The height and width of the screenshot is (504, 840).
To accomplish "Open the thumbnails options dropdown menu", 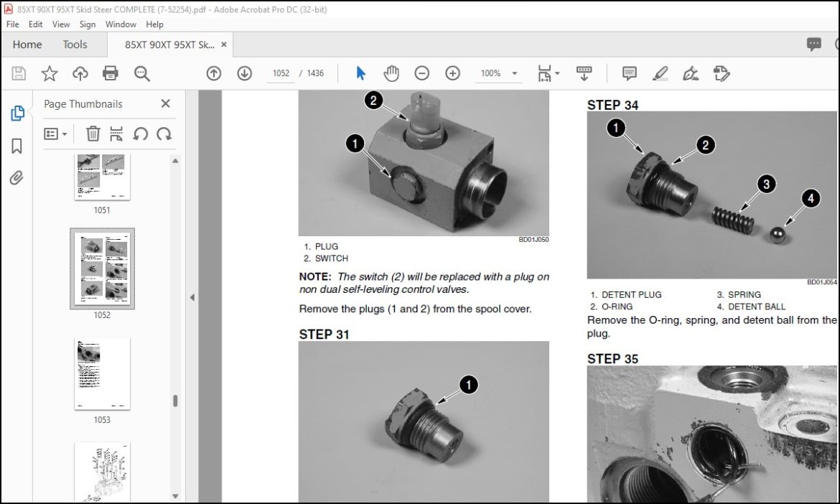I will (55, 134).
